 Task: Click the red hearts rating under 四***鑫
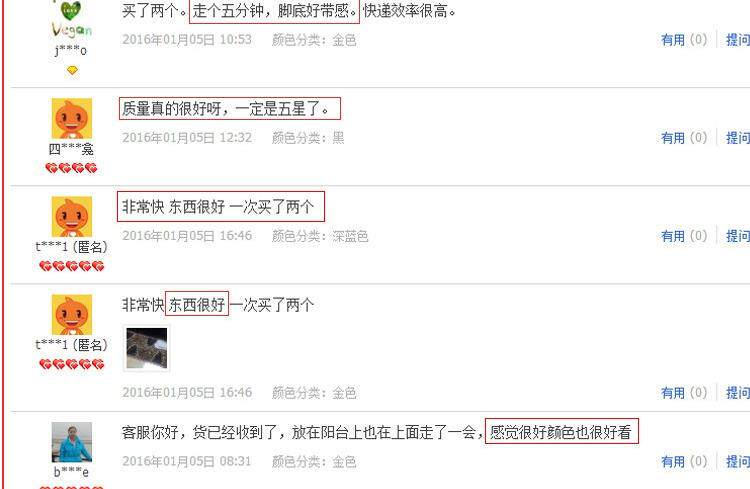71,168
